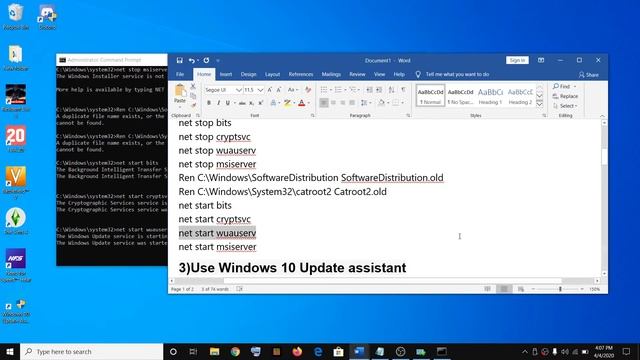This screenshot has height=360, width=640.
Task: Expand the Styles gallery
Action: point(540,104)
